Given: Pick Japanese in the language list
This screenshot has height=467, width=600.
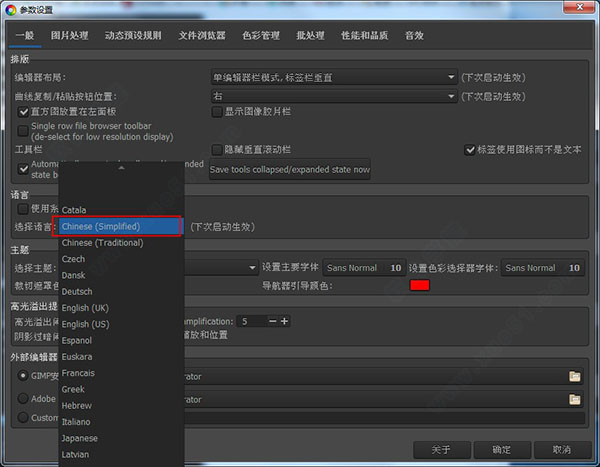Looking at the screenshot, I should tap(80, 438).
